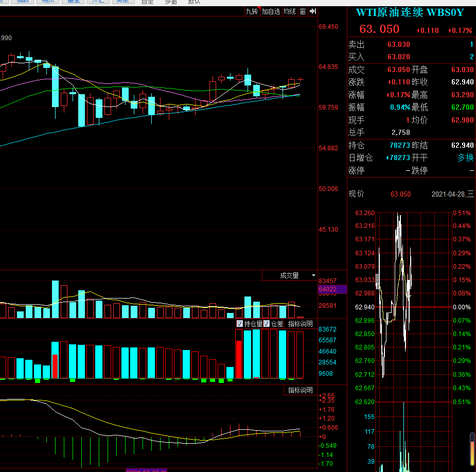476x472 pixels.
Task: Click the 多换 open/close status label
Action: tap(465, 158)
